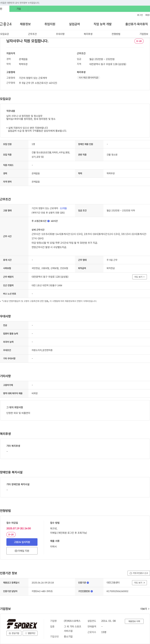Open the 출산휴가·육아휴직 menu
150x644 pixels.
click(136, 24)
